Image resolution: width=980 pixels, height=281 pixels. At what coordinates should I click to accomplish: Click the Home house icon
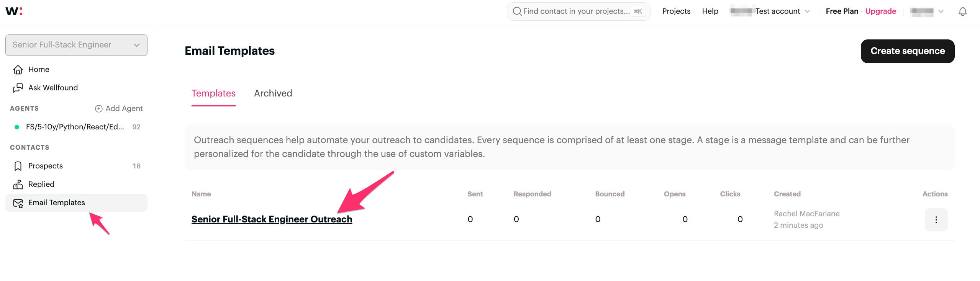click(x=18, y=70)
